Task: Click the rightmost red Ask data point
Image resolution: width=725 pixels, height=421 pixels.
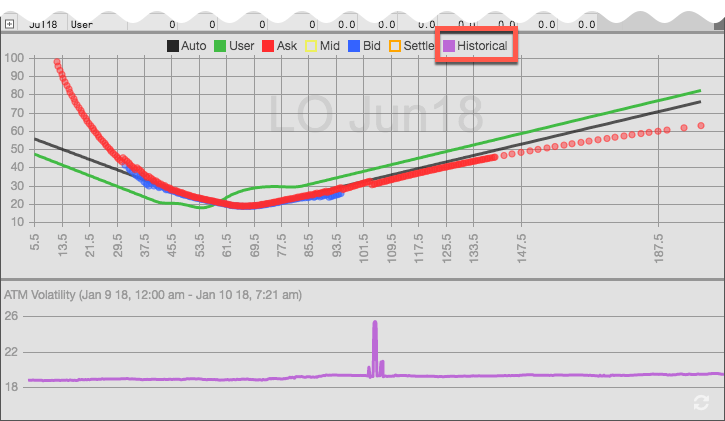Action: click(x=701, y=126)
